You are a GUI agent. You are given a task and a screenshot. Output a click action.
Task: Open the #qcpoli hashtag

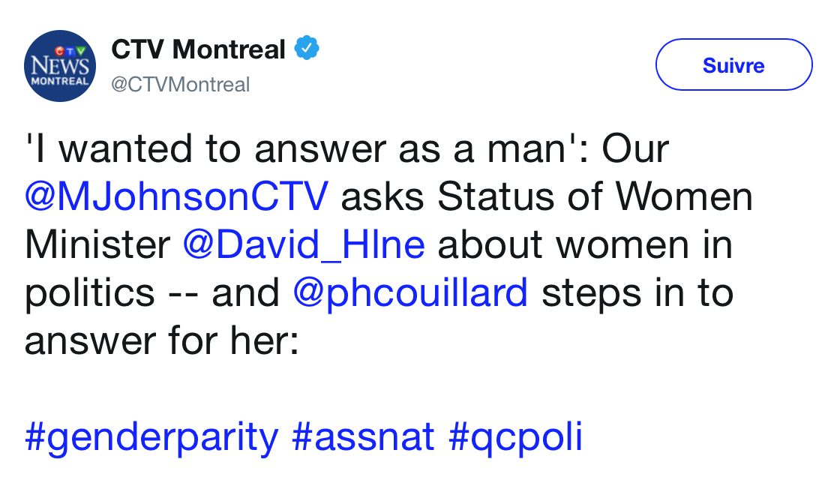click(515, 438)
